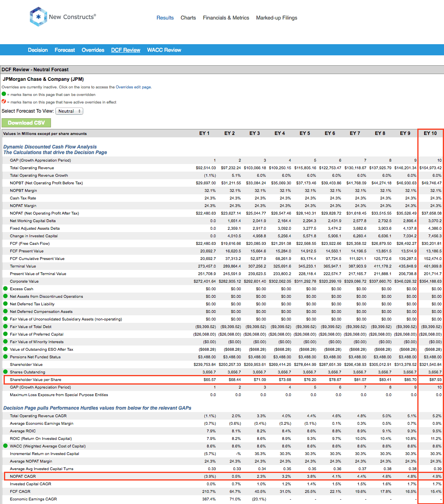444x504 pixels.
Task: Click green dot for Fair Value of Minority Interests
Action: [x=6, y=342]
